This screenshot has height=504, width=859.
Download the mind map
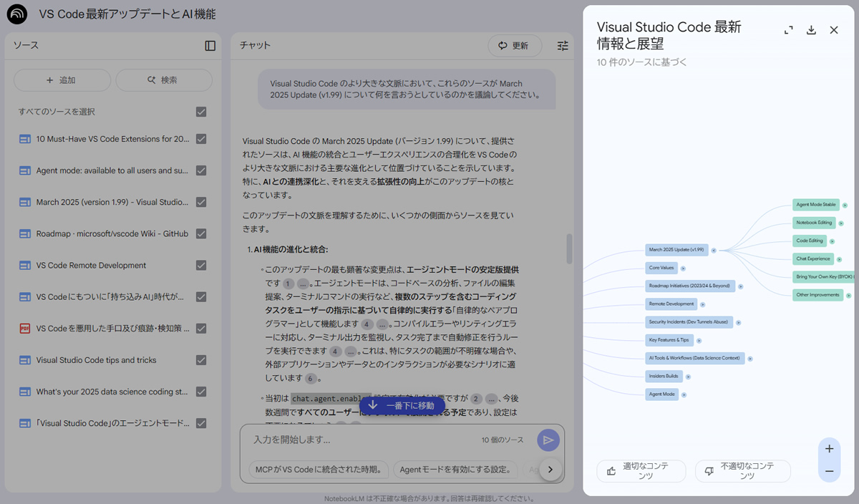pos(811,30)
